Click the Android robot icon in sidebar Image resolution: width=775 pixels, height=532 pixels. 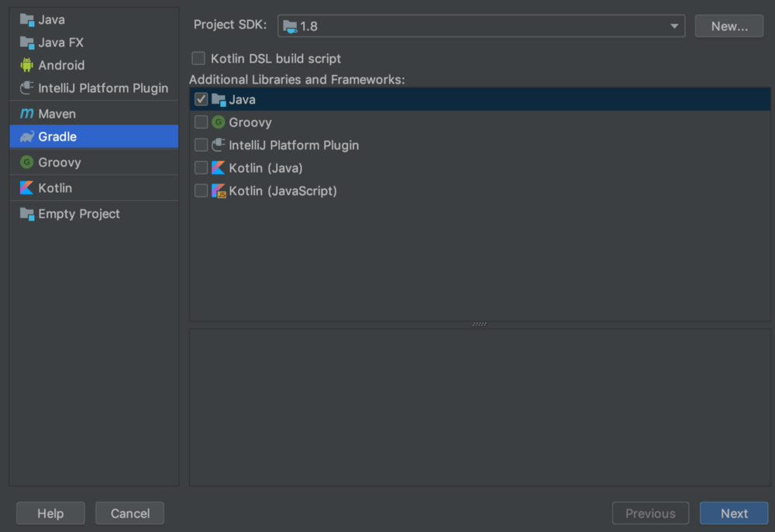tap(27, 66)
